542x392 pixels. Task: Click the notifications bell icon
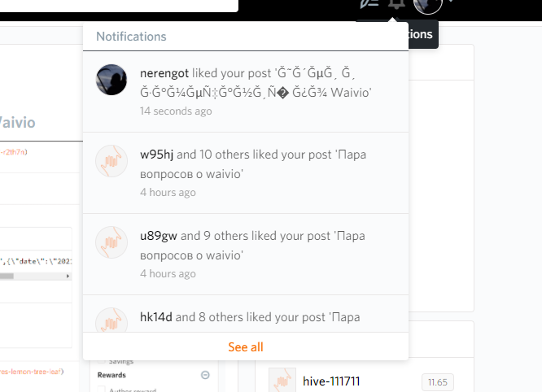(396, 3)
